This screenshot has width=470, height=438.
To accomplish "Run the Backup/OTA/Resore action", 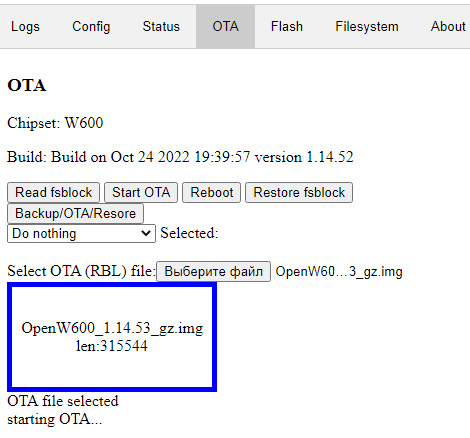I will [75, 213].
